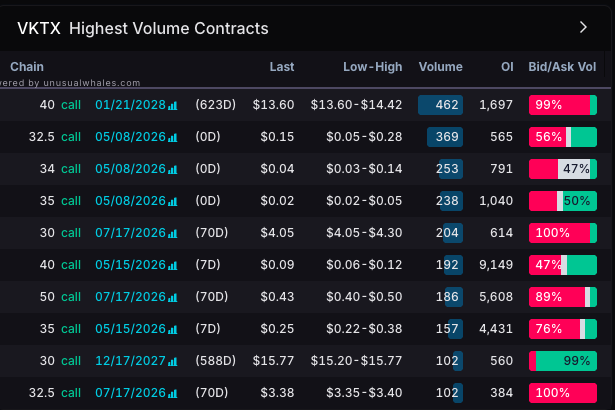615x410 pixels.
Task: Click the 1,697 open interest value
Action: (x=496, y=105)
